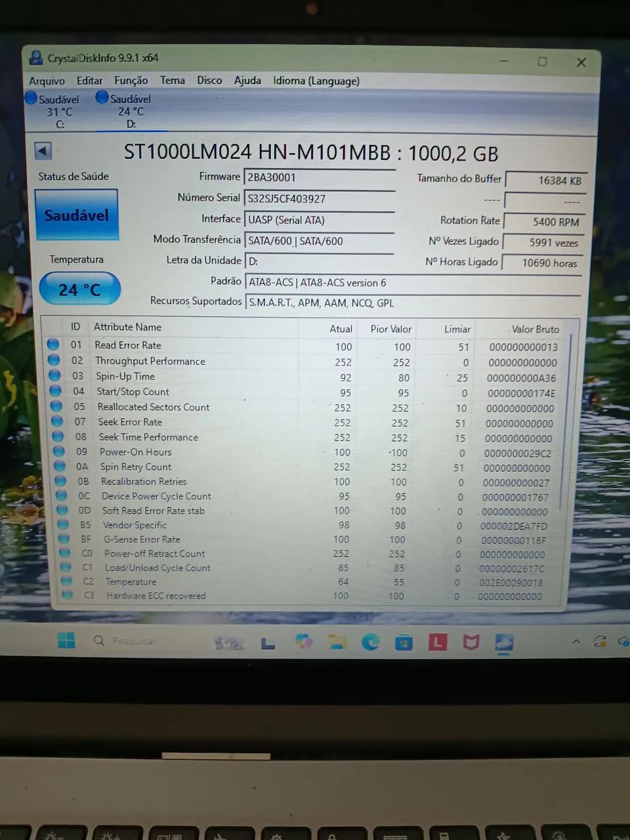
Task: Click status circle for Seek Error Rate
Action: click(x=58, y=421)
